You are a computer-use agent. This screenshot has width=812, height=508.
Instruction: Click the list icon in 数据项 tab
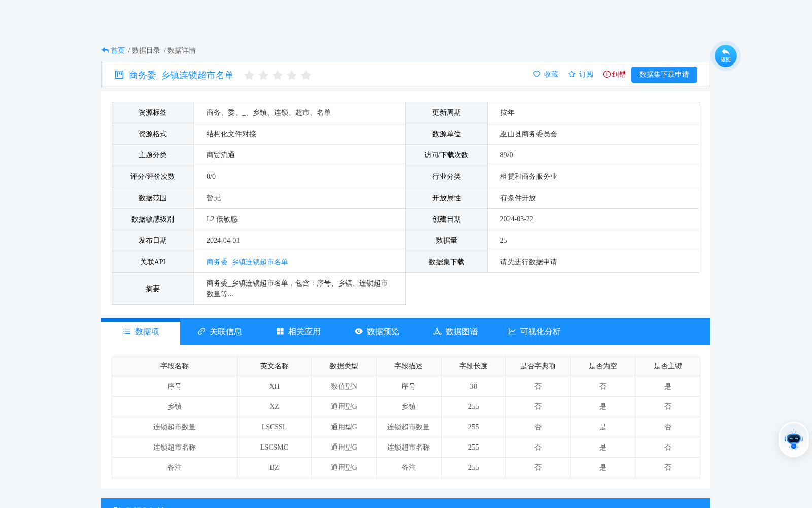(127, 331)
